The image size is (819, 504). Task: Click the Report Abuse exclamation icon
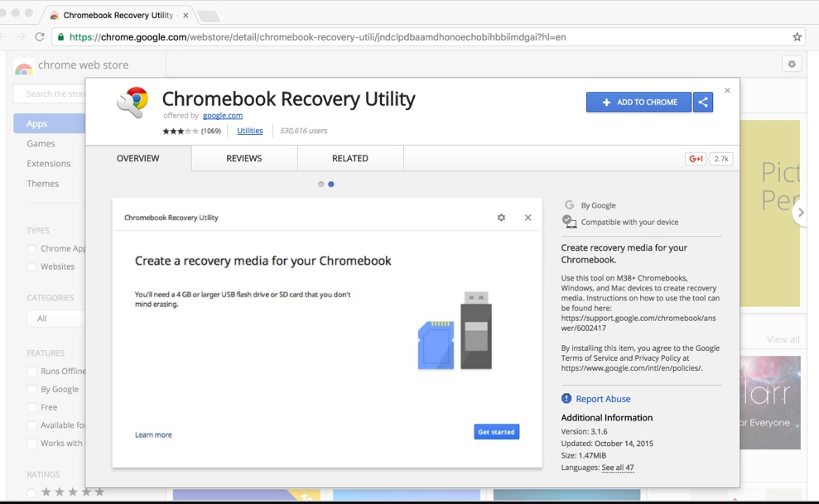[x=566, y=399]
